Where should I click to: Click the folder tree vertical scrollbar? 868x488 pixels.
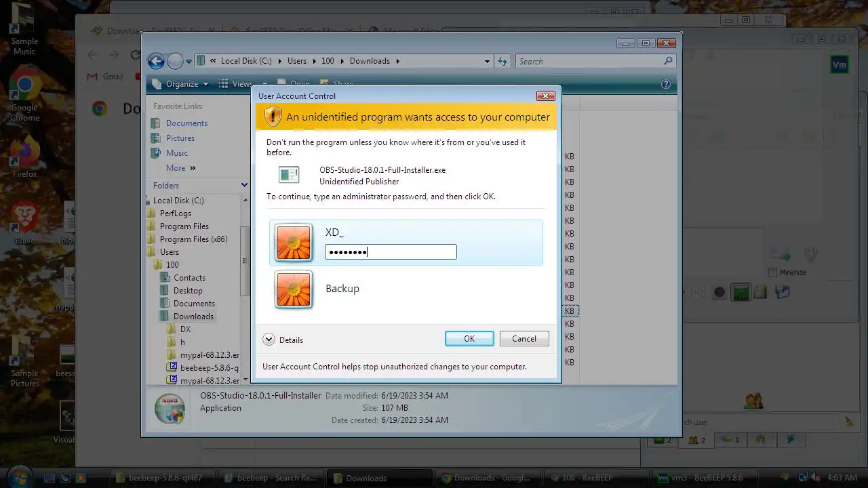[245, 263]
